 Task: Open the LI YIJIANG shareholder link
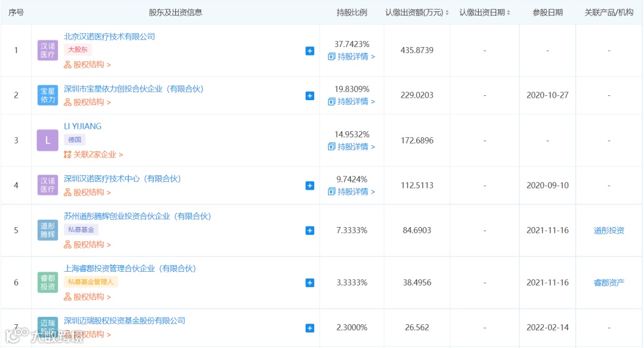pos(82,126)
